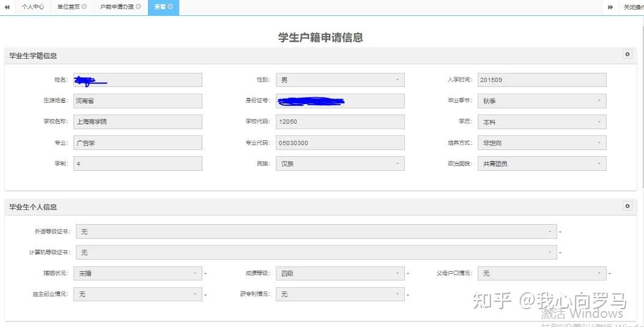The height and width of the screenshot is (327, 644).
Task: Open the 民族 dropdown showing 汉族
Action: 340,163
